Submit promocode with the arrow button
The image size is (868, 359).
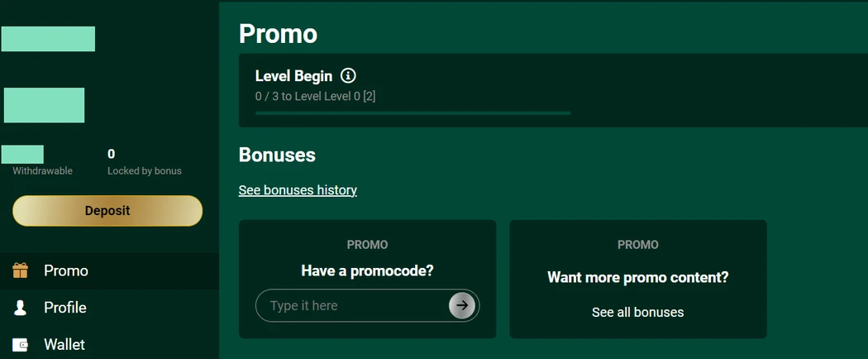pos(462,305)
